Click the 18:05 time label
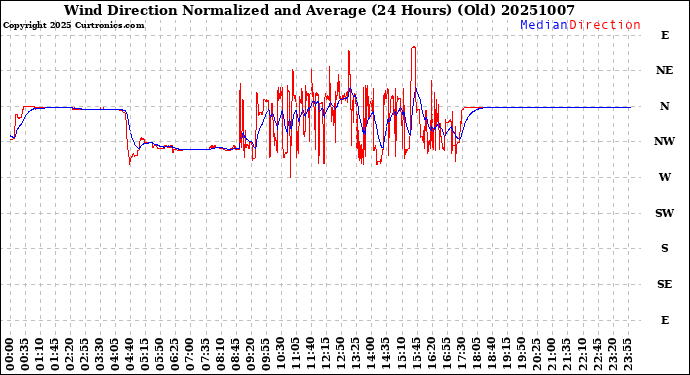 [476, 354]
